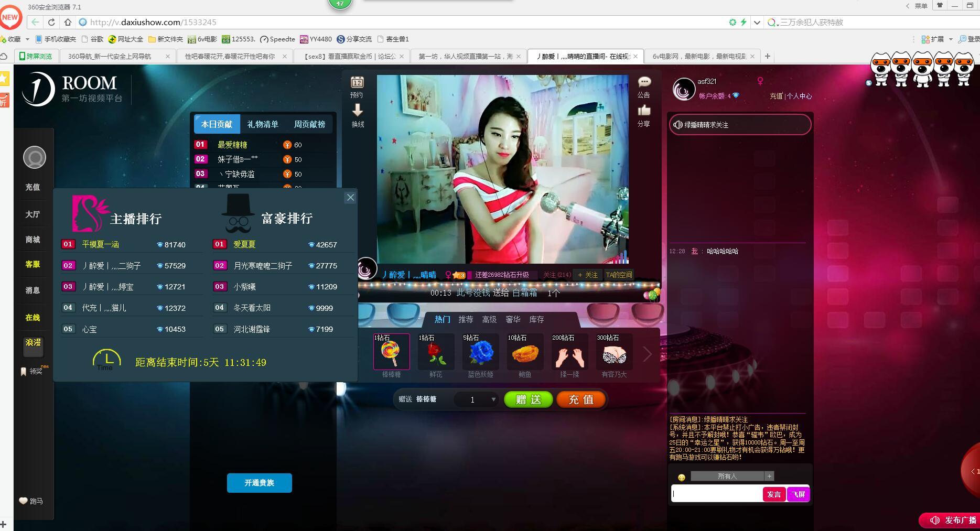980x531 pixels.
Task: Click the + 关注 follow button
Action: point(587,275)
